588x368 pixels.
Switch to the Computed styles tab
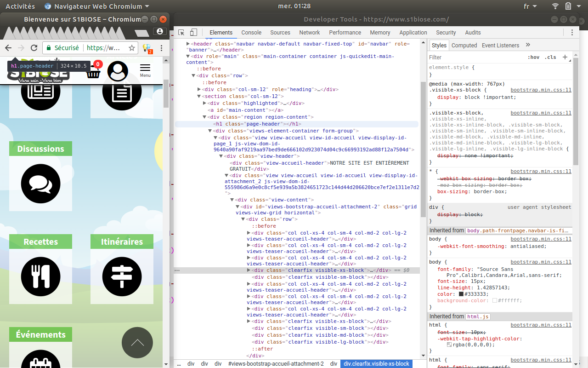464,45
